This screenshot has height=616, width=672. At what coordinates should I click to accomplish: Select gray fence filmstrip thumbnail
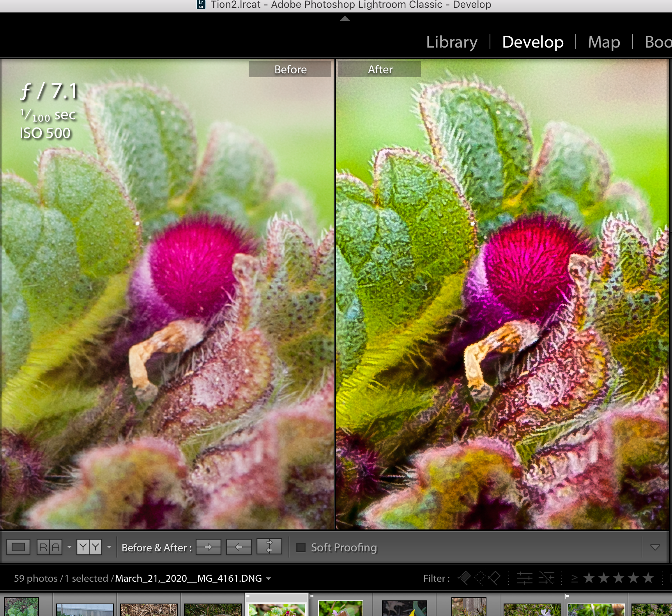[85, 610]
